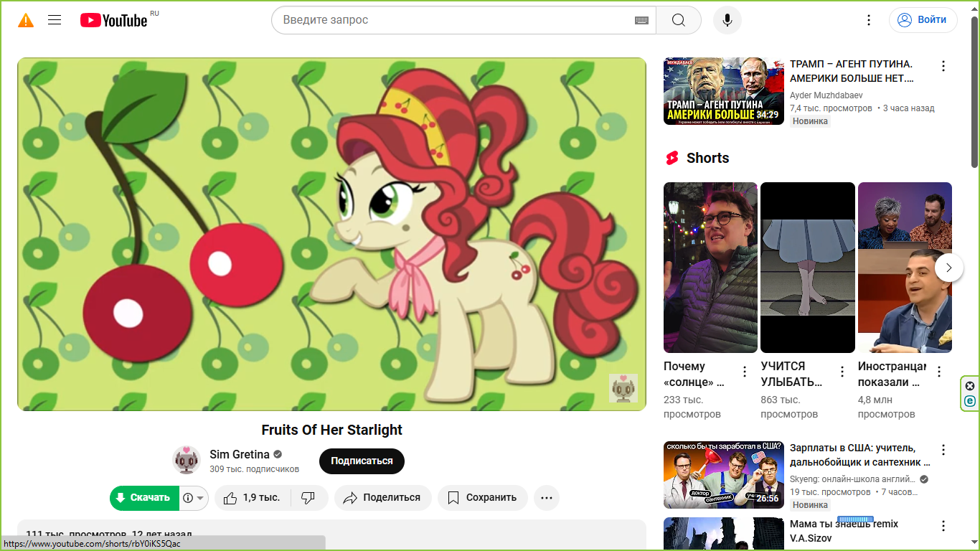Open the ТРАМП – АГЕНТ ПУТИНА video title
The image size is (980, 551).
(x=852, y=71)
